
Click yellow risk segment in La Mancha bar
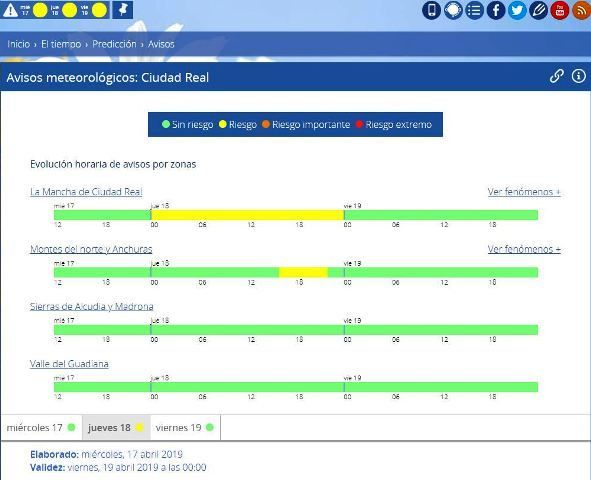[x=248, y=215]
